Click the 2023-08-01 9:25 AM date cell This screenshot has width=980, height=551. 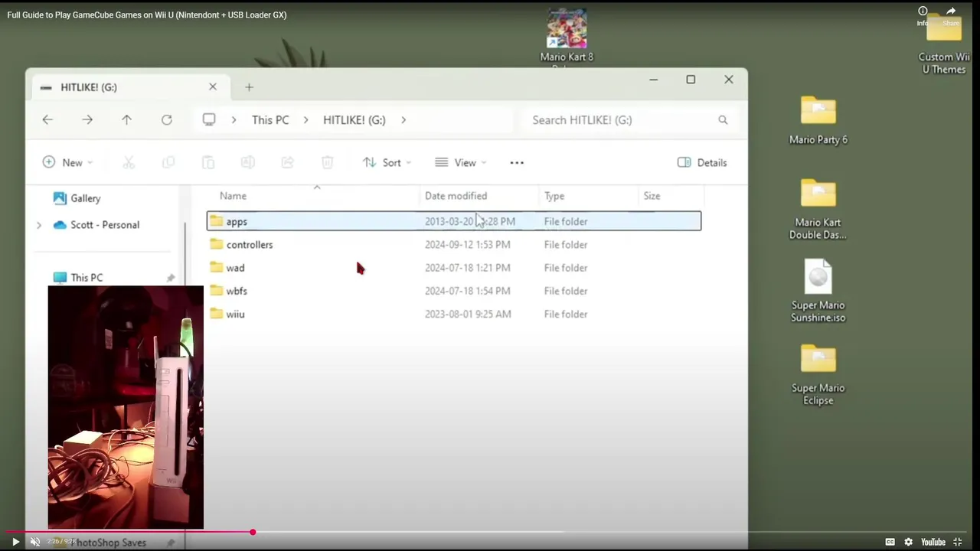pyautogui.click(x=468, y=314)
